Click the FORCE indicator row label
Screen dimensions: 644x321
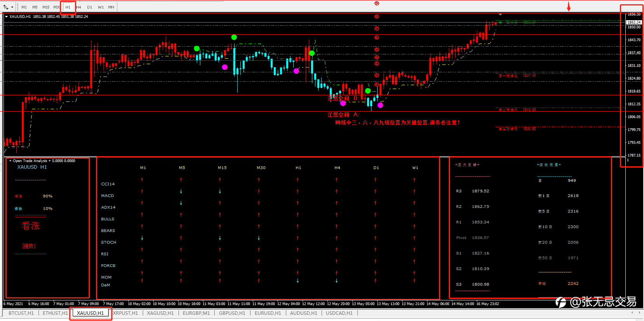(108, 265)
